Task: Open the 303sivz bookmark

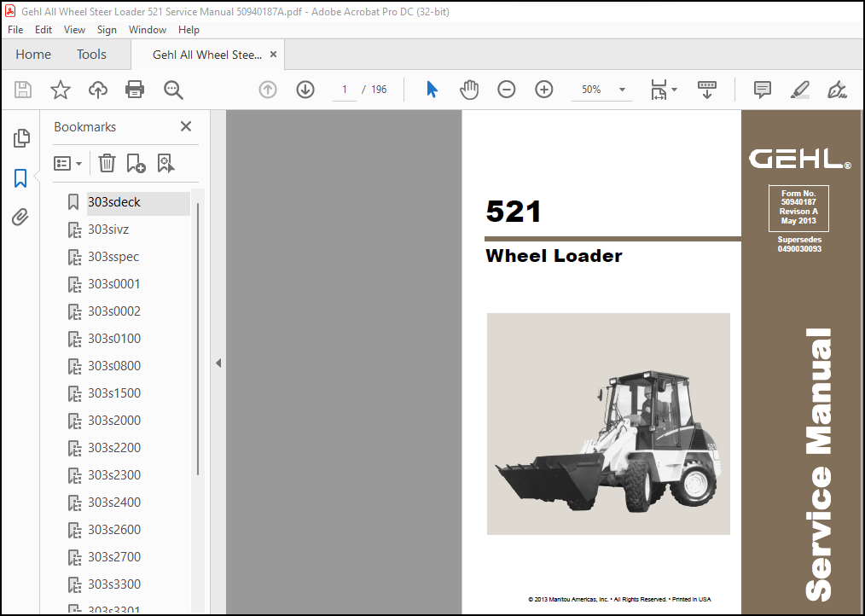Action: [108, 229]
